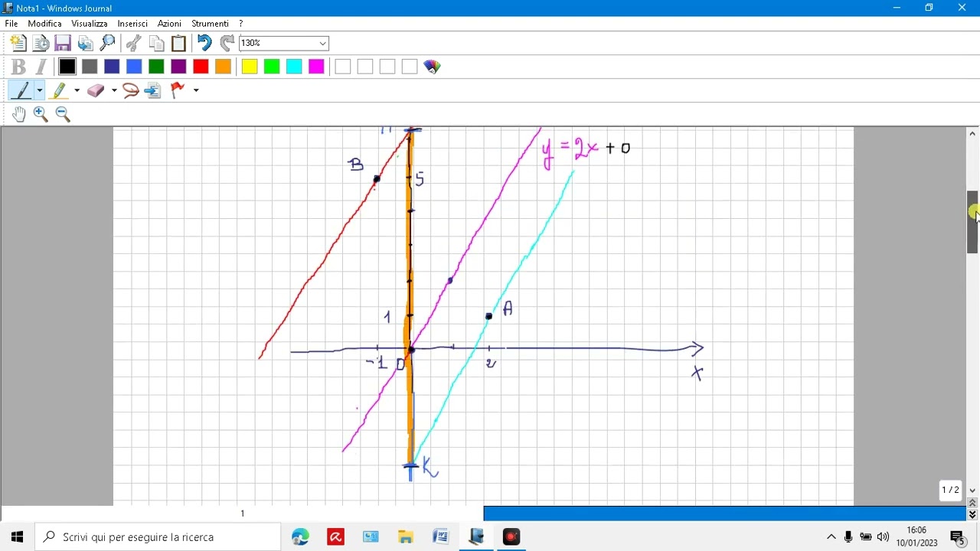Open the volume control in tray

tap(884, 537)
